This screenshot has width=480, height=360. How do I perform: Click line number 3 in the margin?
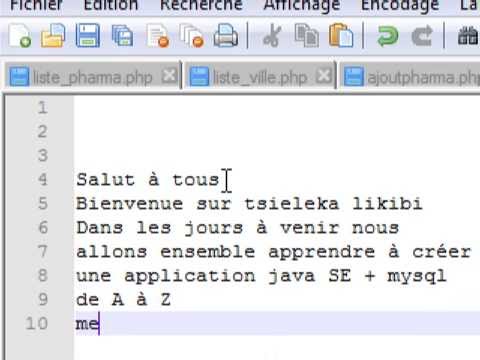[42, 156]
